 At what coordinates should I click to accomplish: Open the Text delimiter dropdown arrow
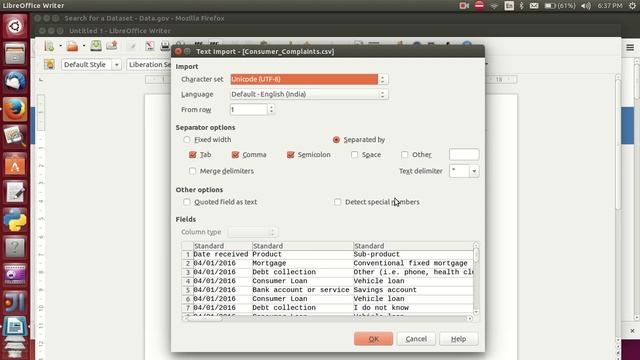[474, 171]
